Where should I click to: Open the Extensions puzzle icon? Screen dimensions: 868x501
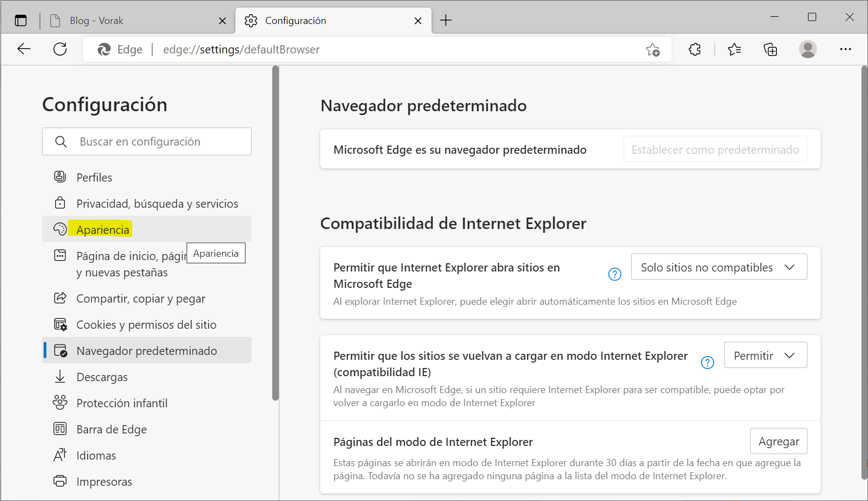[x=695, y=50]
